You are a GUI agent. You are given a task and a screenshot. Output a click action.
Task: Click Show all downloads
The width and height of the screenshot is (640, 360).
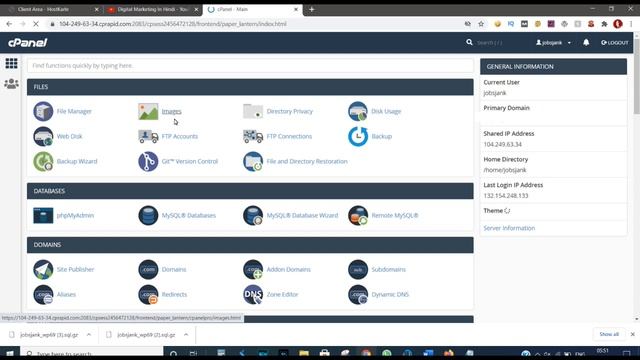click(609, 334)
